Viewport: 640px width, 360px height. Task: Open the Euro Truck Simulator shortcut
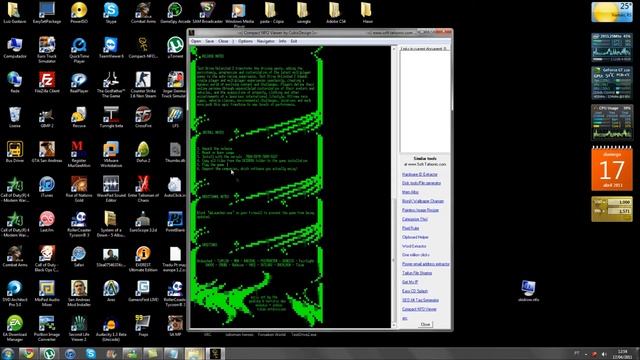click(47, 50)
